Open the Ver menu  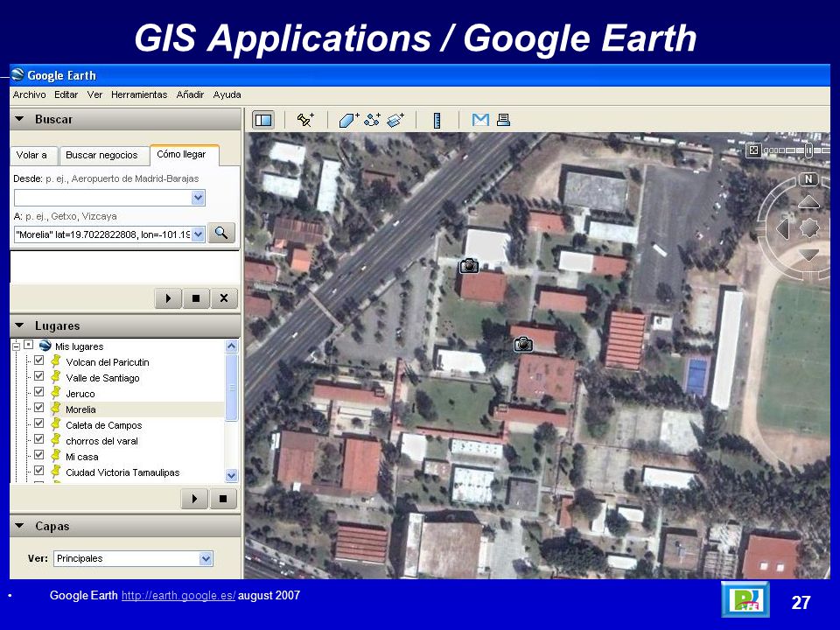(x=94, y=94)
